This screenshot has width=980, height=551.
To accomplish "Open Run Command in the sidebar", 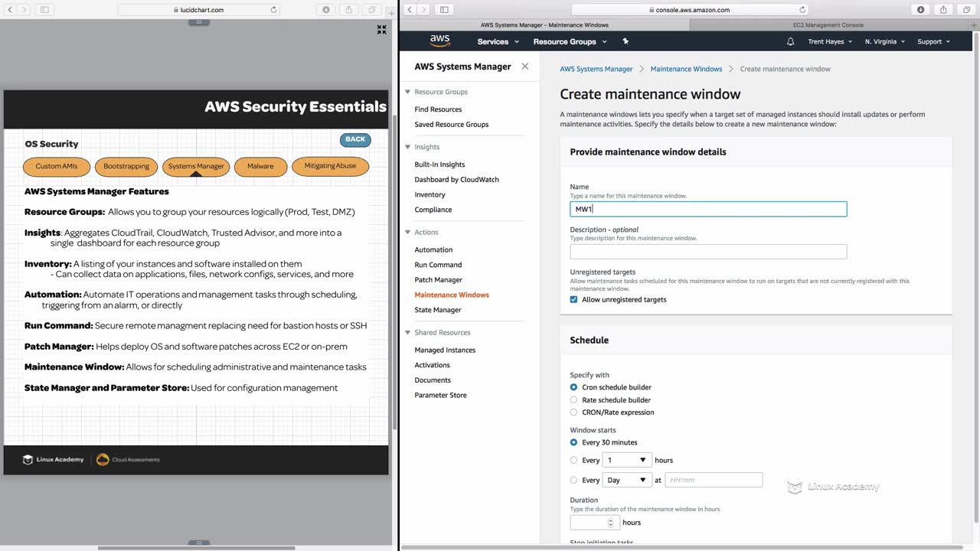I will pos(438,265).
